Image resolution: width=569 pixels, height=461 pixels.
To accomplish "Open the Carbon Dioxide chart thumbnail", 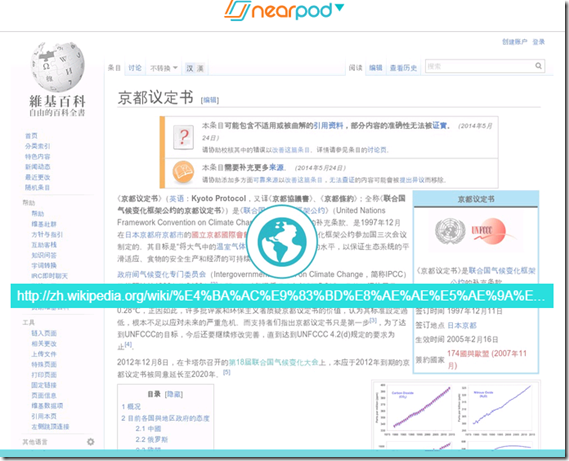I will [417, 408].
